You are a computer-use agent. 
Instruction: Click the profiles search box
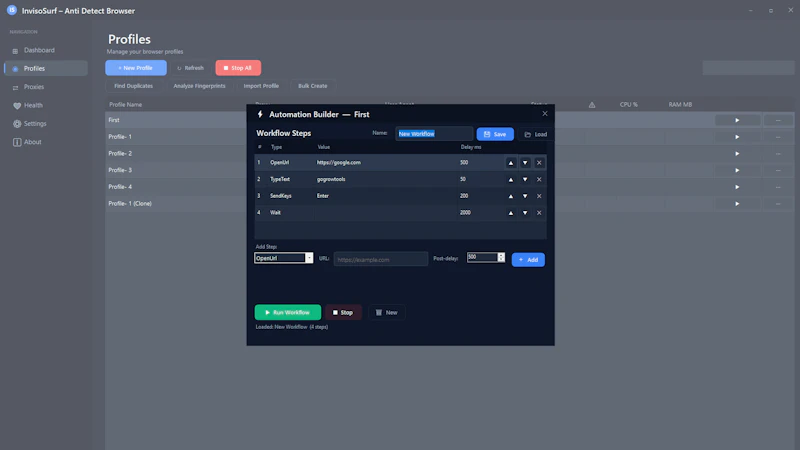click(748, 68)
